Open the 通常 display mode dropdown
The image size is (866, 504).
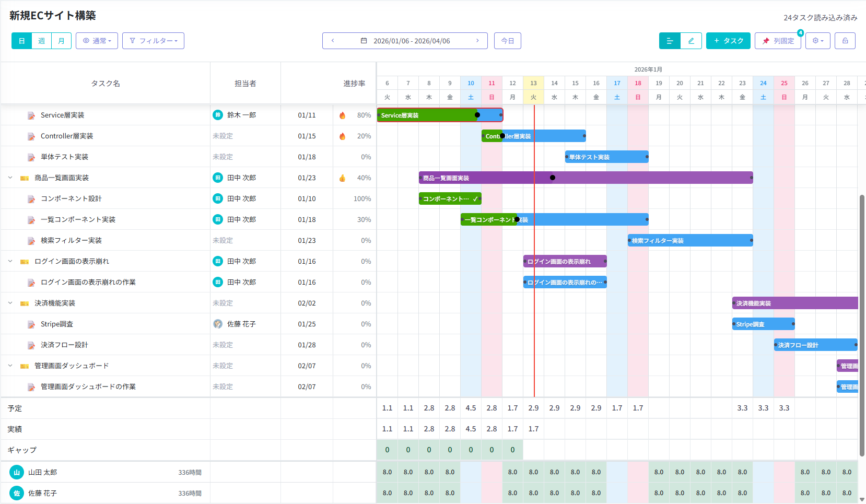97,41
